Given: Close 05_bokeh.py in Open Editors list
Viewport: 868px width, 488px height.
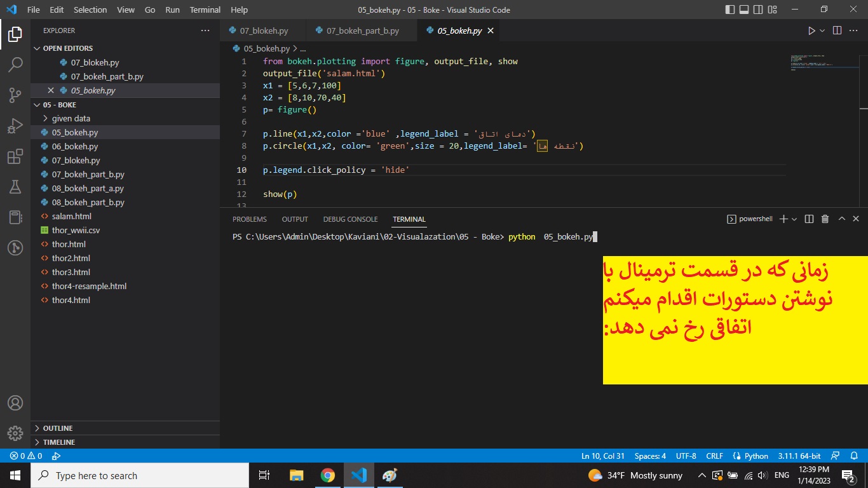Looking at the screenshot, I should tap(51, 90).
